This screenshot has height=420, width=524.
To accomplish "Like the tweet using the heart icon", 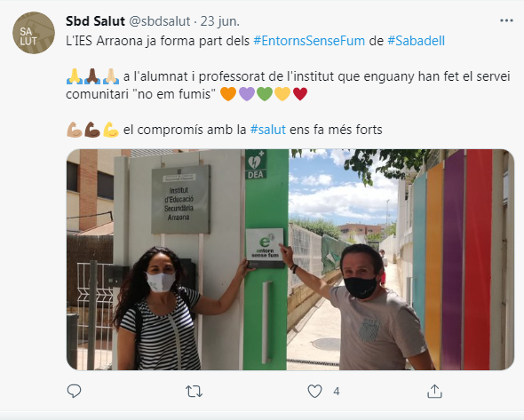I will [314, 391].
